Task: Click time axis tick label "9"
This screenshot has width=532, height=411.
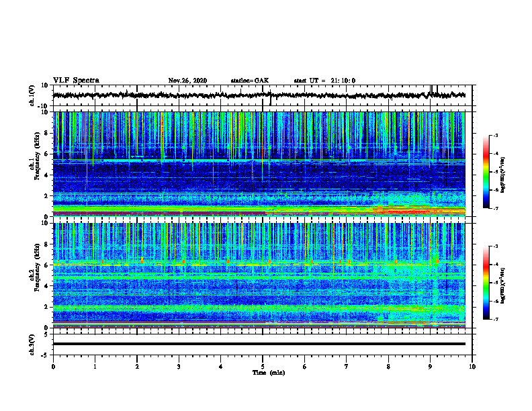Action: [x=430, y=367]
